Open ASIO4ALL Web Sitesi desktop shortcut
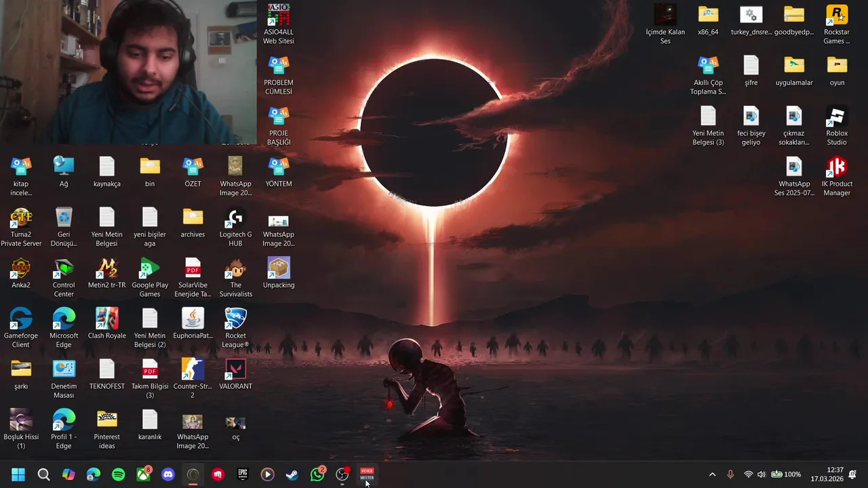The width and height of the screenshot is (868, 488). coord(279,24)
